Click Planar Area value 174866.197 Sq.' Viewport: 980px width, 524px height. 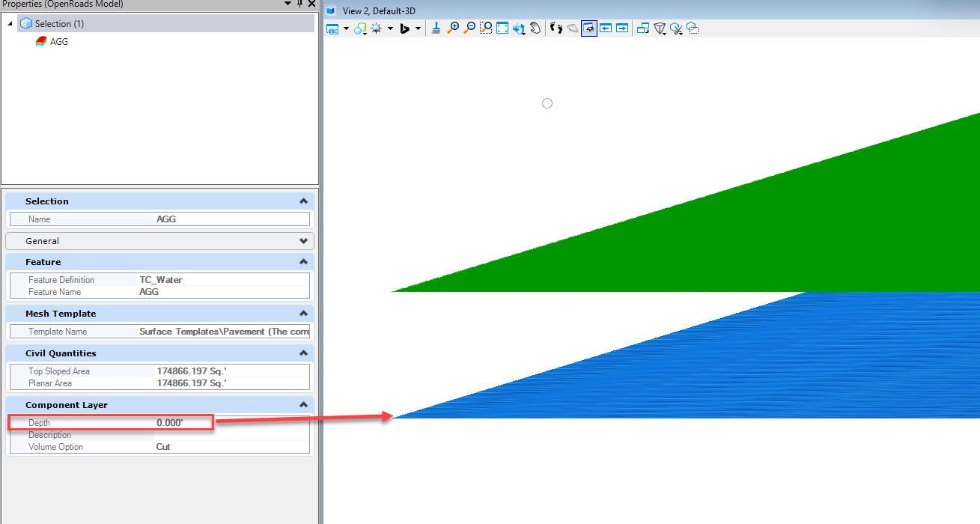(x=192, y=383)
